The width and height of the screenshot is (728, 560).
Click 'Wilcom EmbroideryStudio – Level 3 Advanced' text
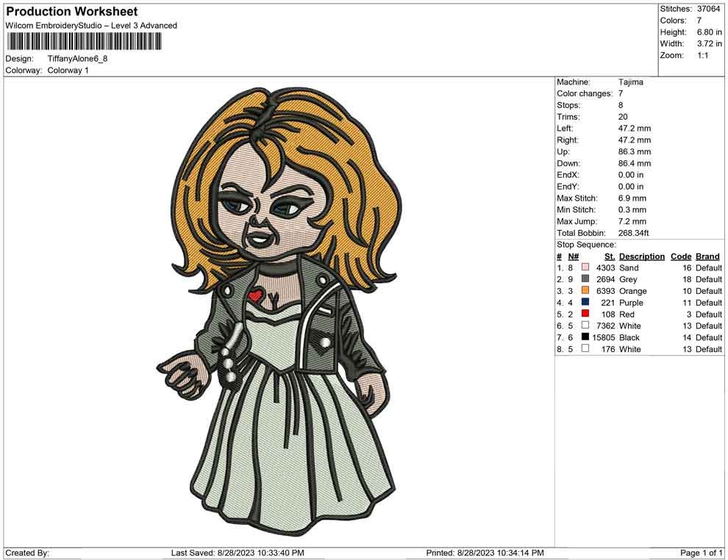pos(91,26)
